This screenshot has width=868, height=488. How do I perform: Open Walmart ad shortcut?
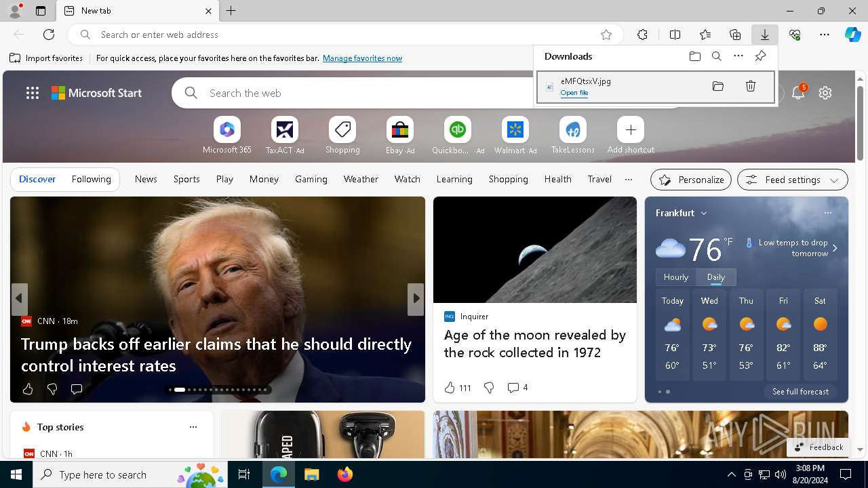(x=515, y=136)
